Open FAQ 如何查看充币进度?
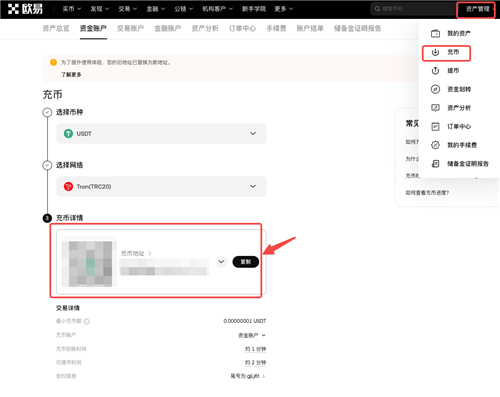Screen dimensions: 500x397 [x=427, y=193]
